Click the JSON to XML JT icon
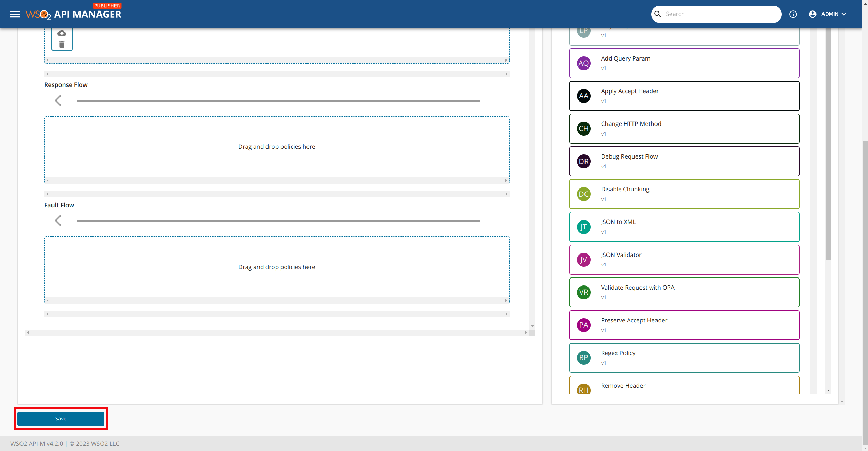This screenshot has height=451, width=868. pos(583,227)
